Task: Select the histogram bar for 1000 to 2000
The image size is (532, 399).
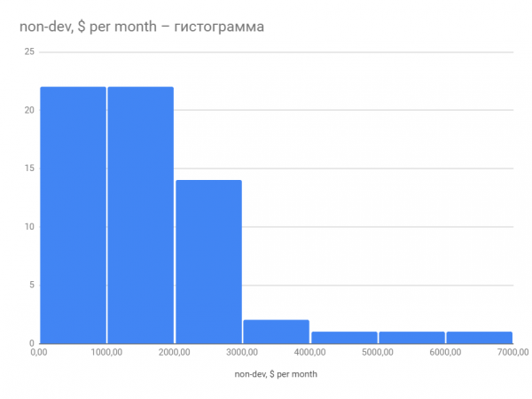Action: coord(140,215)
